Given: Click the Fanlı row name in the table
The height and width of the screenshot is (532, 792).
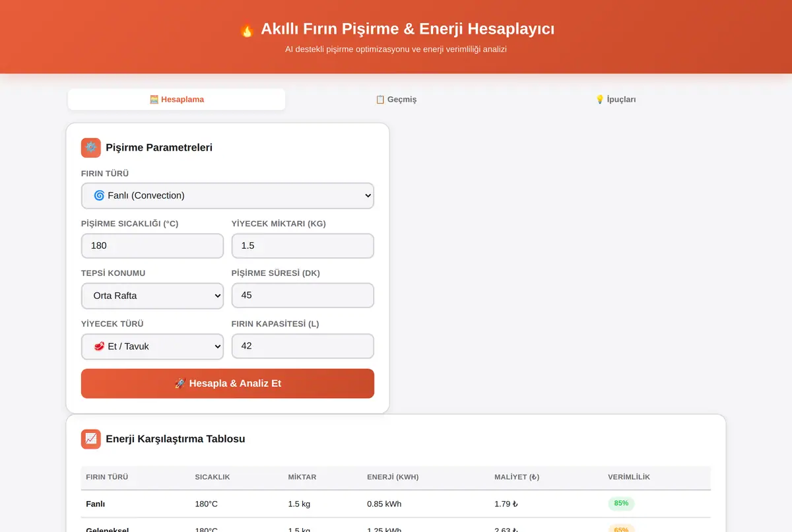Looking at the screenshot, I should [96, 504].
